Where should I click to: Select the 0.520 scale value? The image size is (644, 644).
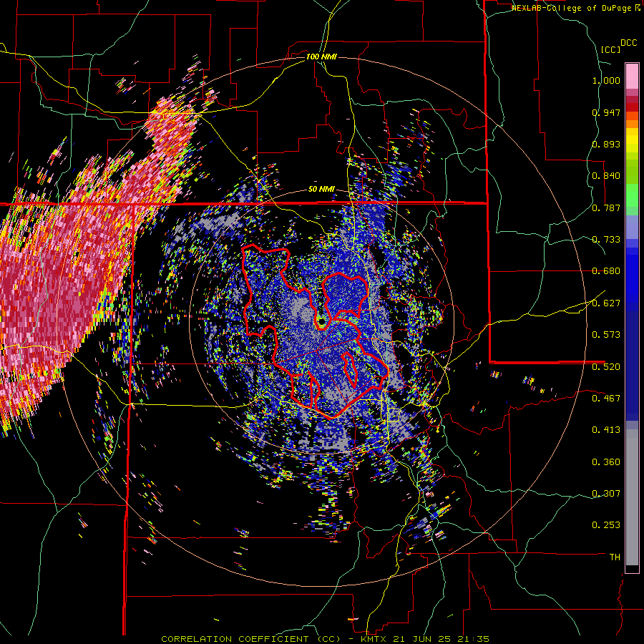[x=606, y=367]
